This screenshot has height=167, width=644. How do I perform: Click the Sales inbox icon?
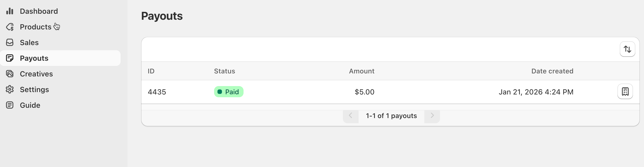point(10,43)
